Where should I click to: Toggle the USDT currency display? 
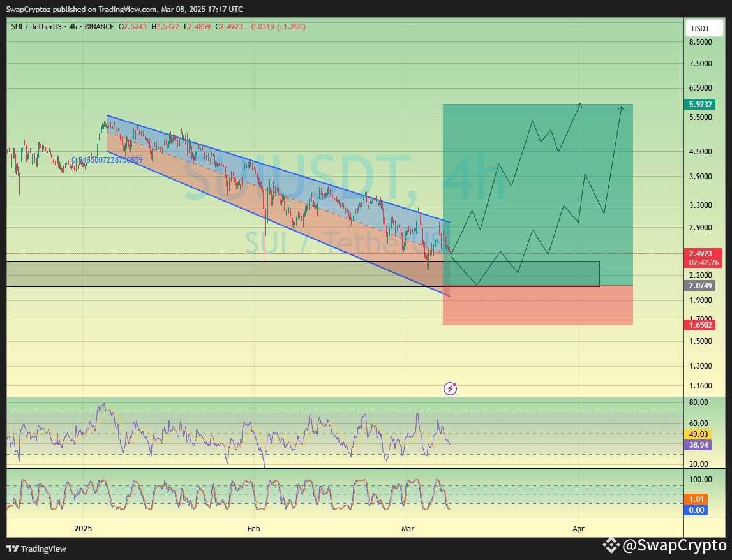click(703, 28)
